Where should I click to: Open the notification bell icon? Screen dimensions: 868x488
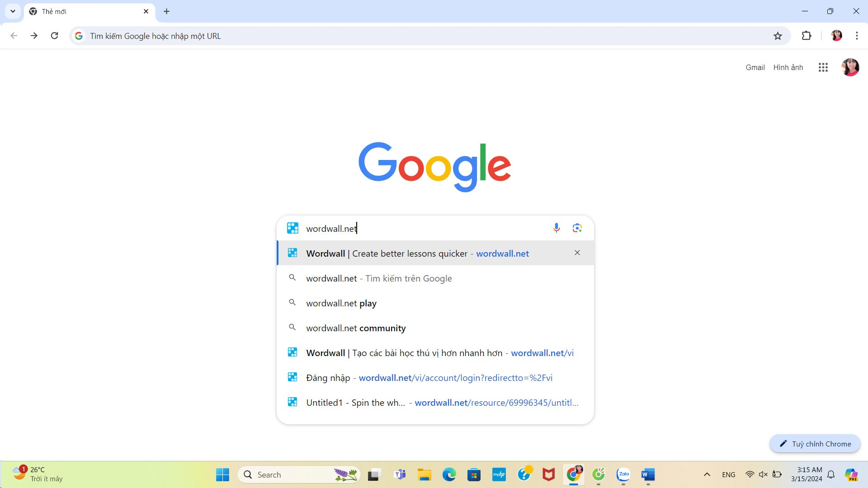click(831, 474)
